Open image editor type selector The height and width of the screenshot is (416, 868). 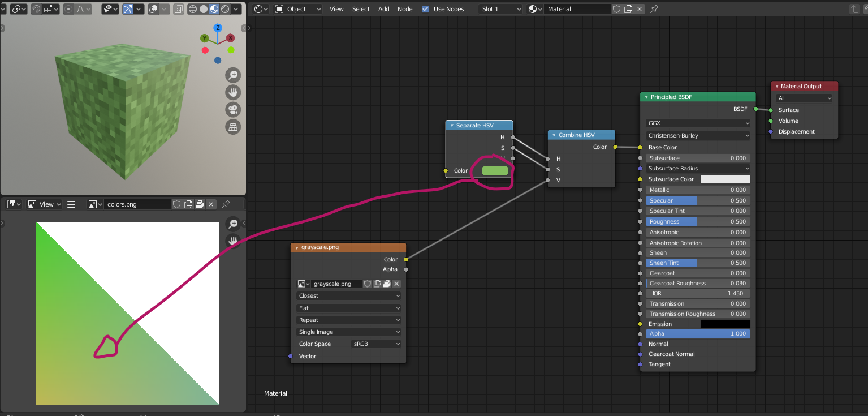[x=14, y=204]
